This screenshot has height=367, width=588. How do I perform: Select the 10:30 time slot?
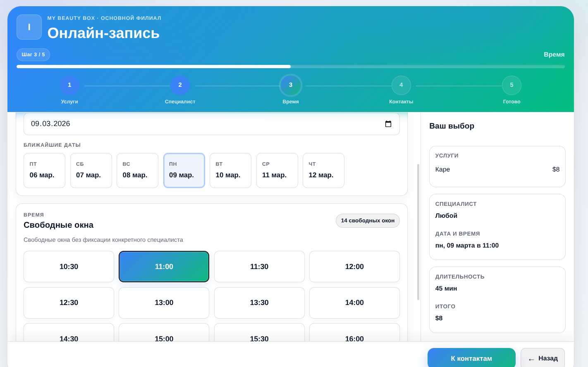point(69,267)
